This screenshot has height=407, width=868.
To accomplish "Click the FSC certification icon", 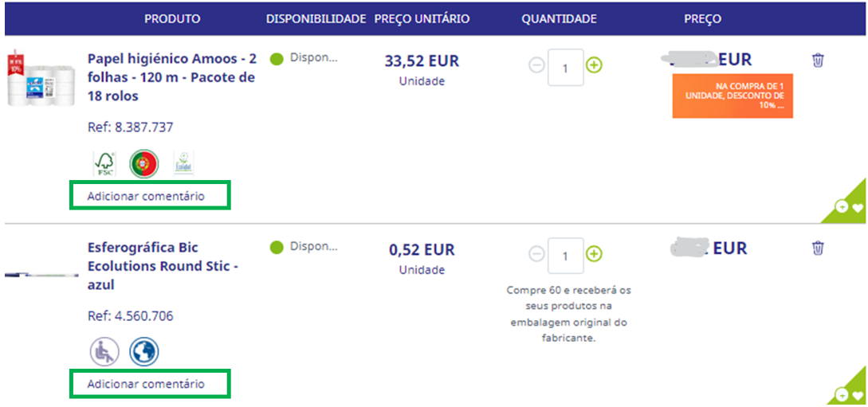I will point(104,163).
